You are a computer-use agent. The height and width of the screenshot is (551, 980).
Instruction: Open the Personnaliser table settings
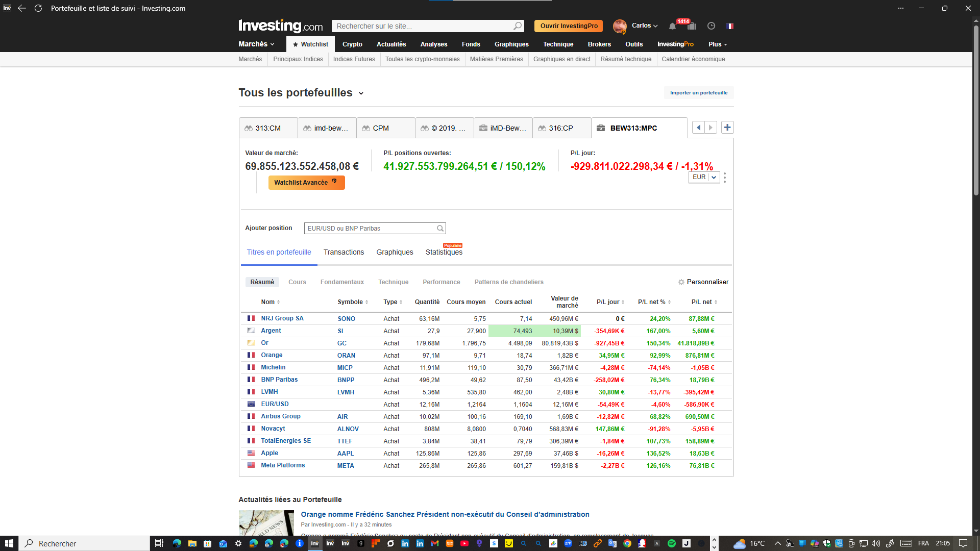point(703,282)
